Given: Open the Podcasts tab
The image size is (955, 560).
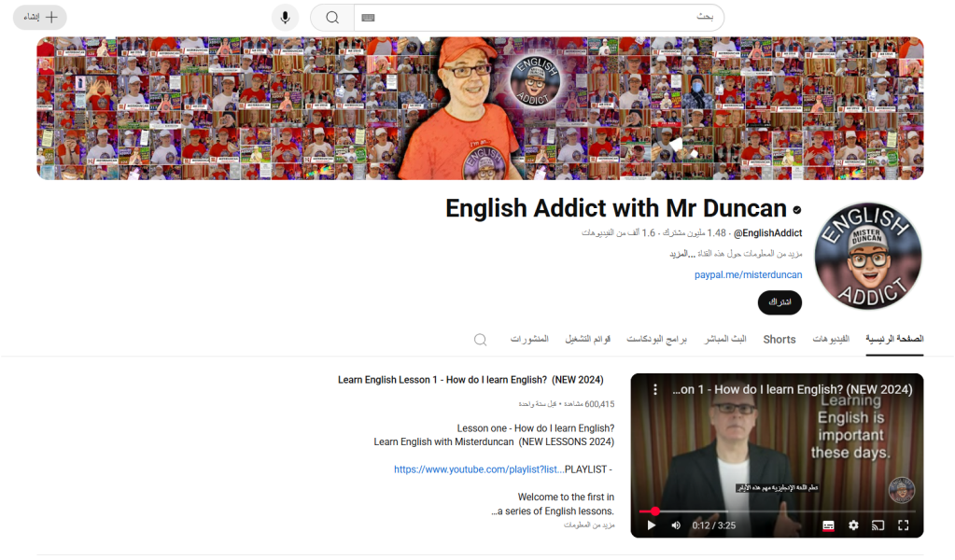Looking at the screenshot, I should [656, 339].
